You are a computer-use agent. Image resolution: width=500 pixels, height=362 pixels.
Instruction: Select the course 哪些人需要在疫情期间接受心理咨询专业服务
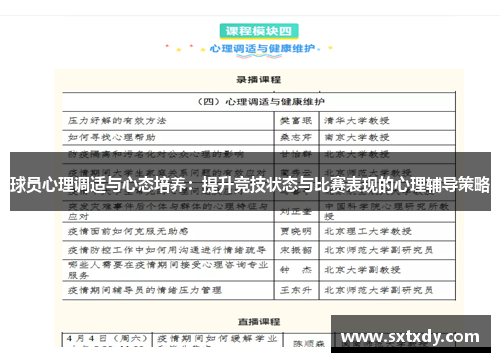[168, 270]
